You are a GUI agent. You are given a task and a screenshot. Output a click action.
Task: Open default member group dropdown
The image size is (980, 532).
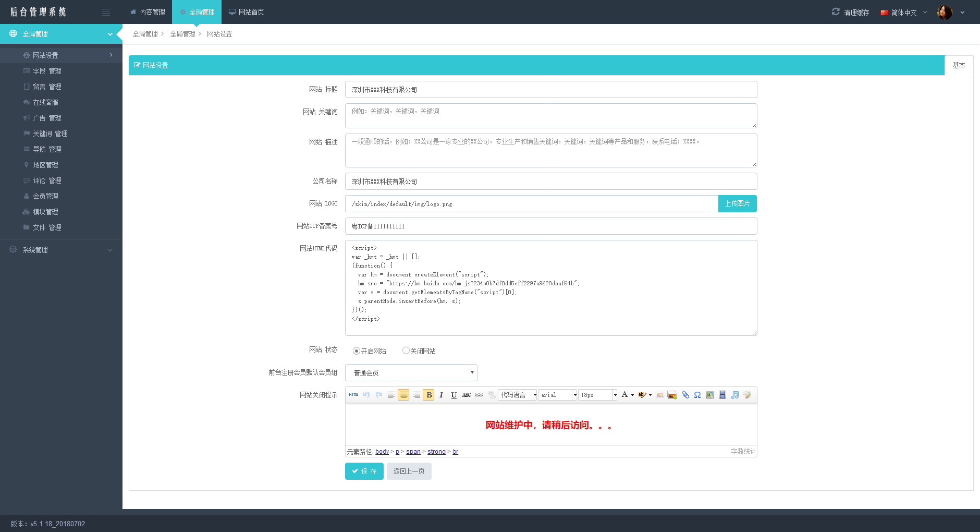[411, 372]
